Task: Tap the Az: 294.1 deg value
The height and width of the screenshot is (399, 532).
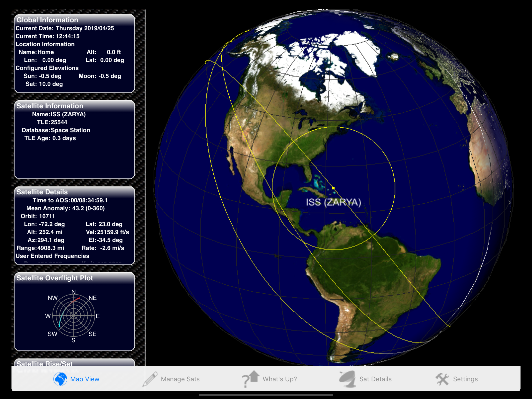Action: 46,240
